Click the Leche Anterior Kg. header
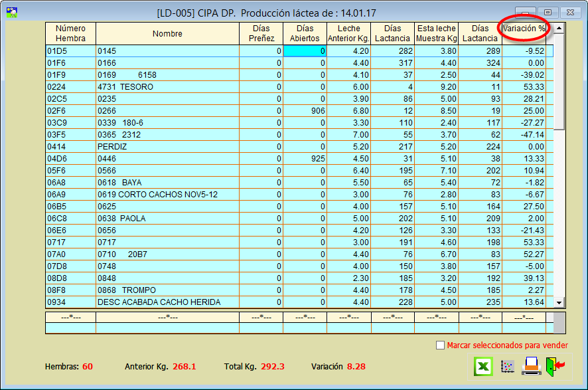588x390 pixels. point(348,34)
